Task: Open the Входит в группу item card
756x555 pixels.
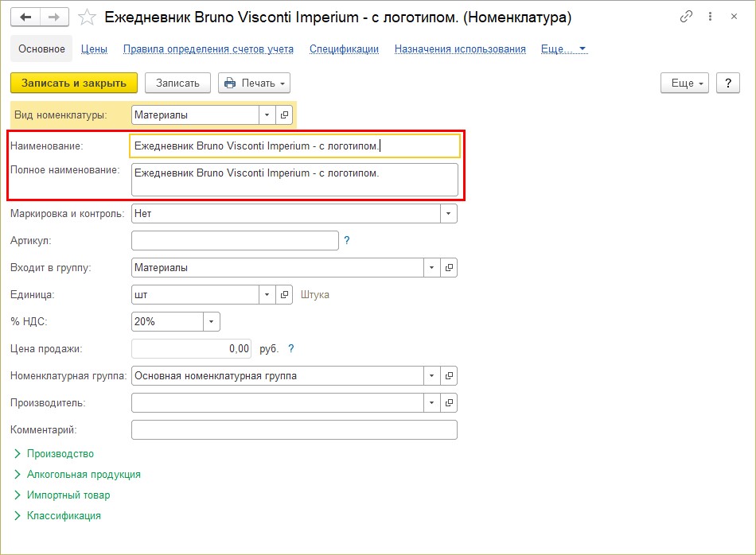Action: [449, 268]
